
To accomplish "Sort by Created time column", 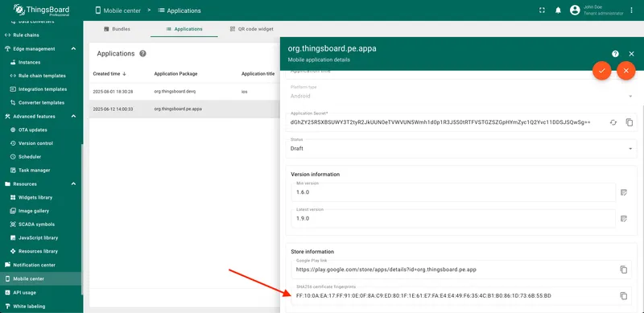I will click(x=109, y=74).
